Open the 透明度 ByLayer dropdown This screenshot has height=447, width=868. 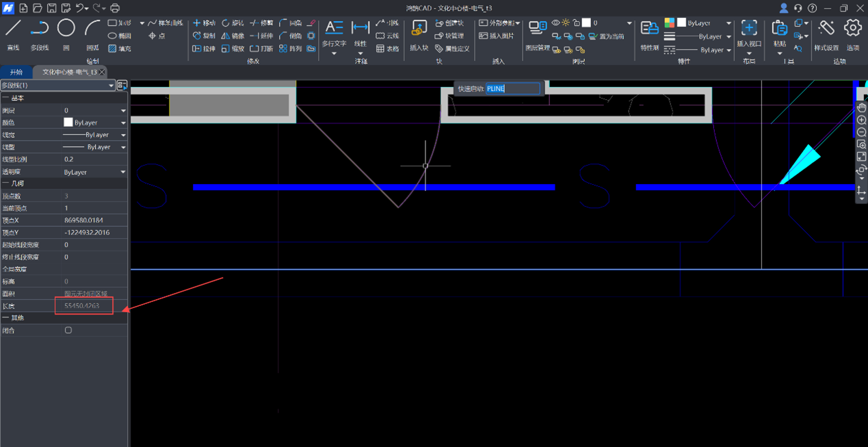tap(123, 173)
